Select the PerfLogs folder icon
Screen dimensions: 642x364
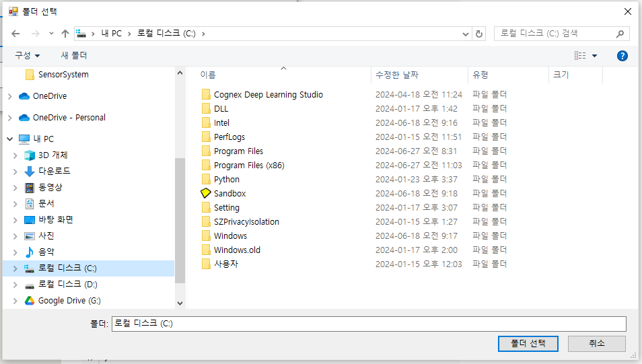(x=206, y=137)
